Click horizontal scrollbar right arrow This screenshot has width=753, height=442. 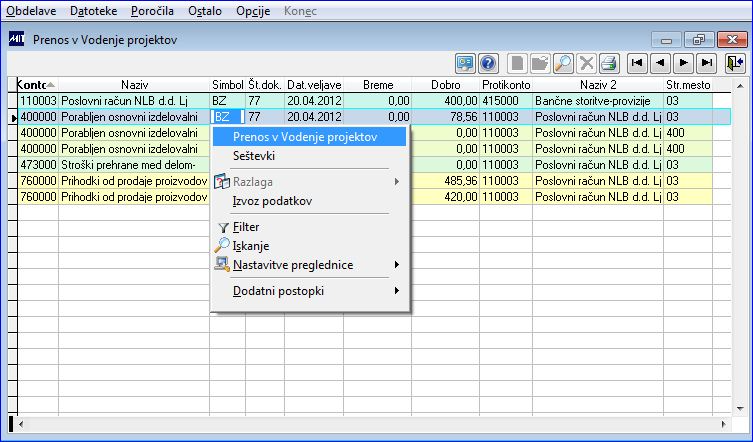click(724, 424)
